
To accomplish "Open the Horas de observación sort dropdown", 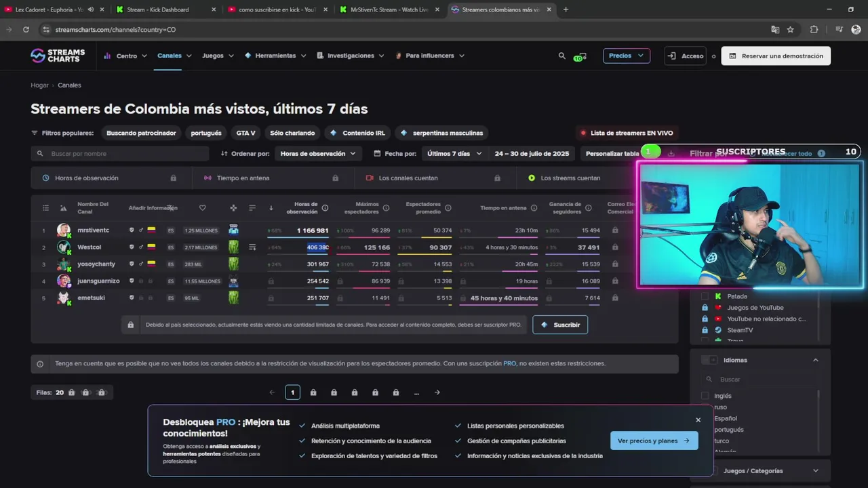I will 318,154.
